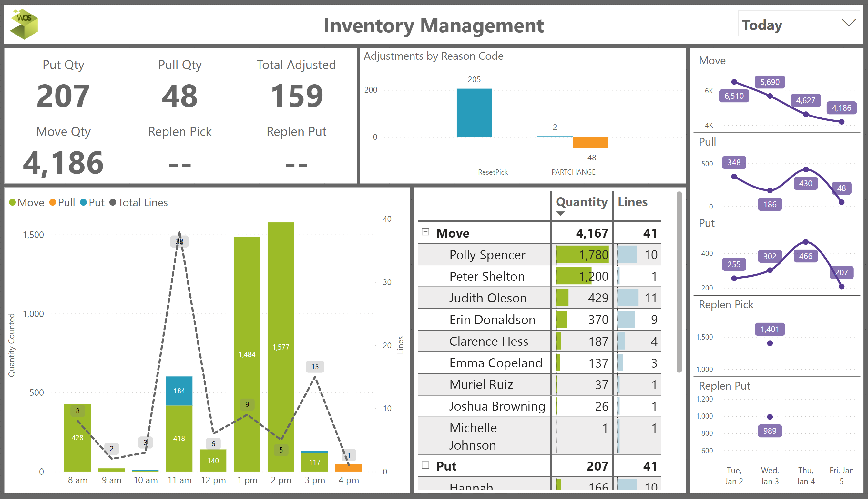Collapse the Put group in table
868x499 pixels.
(x=425, y=465)
